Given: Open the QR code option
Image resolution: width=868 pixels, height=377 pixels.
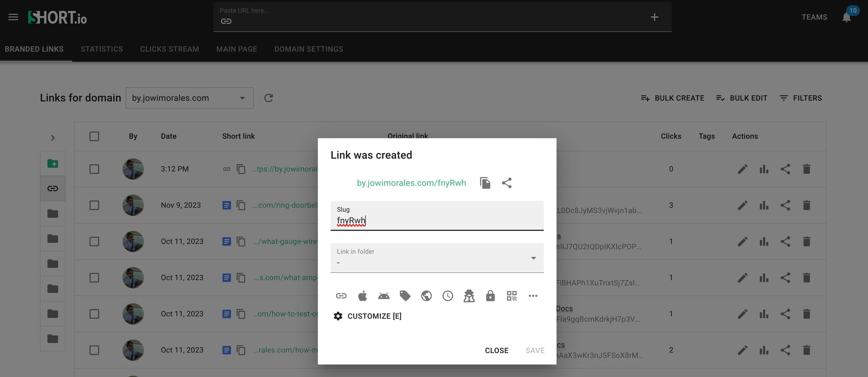Looking at the screenshot, I should coord(512,296).
